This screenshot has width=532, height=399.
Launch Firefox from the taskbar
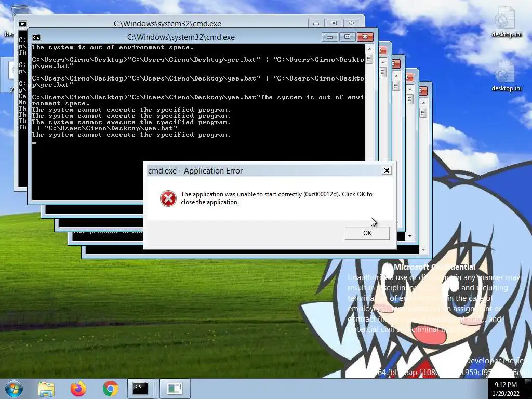[x=78, y=389]
